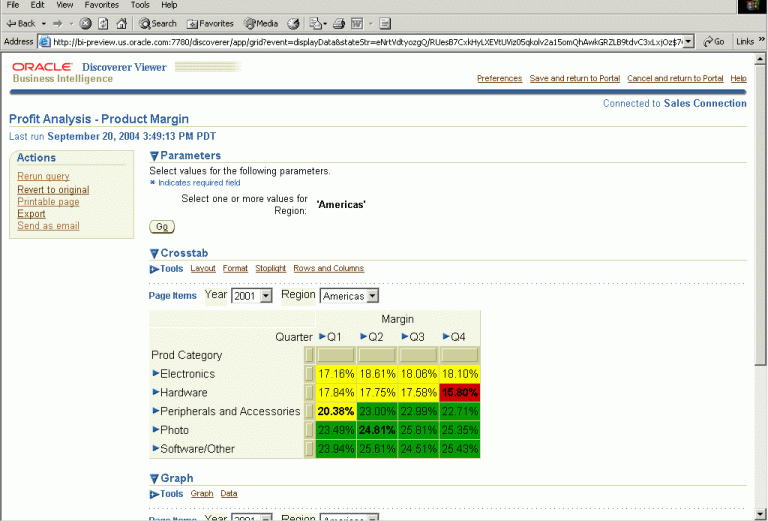Open the Media toolbar button
The image size is (768, 521).
click(x=262, y=24)
